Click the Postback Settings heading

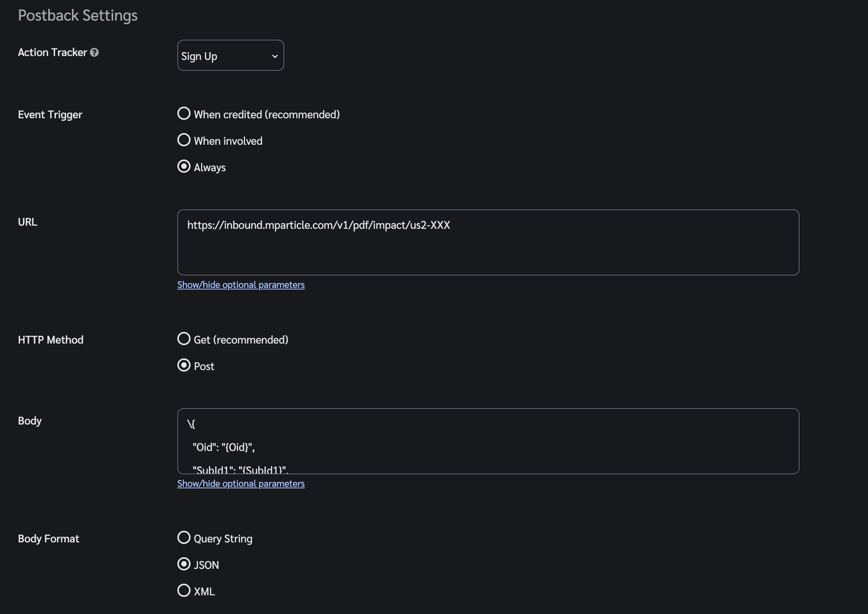pyautogui.click(x=78, y=16)
